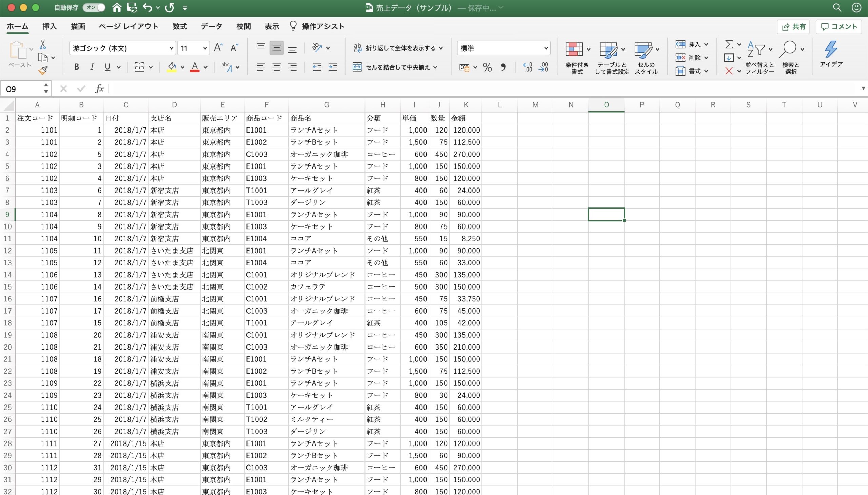
Task: Open the Formulas tab
Action: 179,26
